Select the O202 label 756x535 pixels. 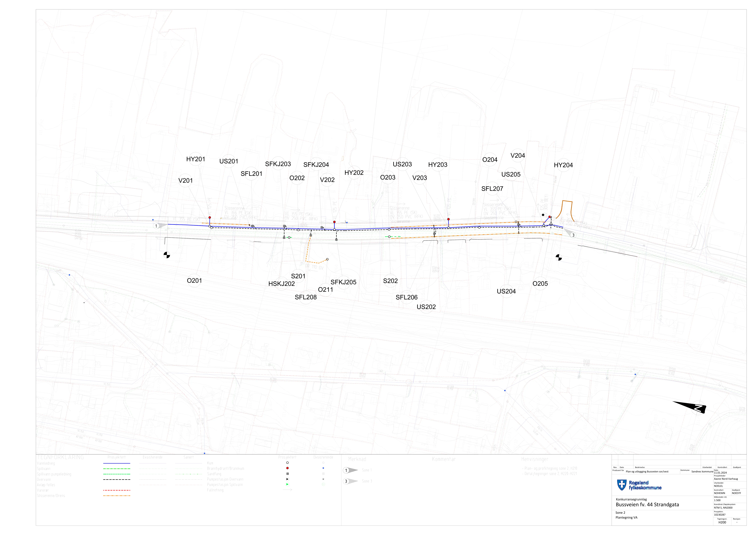297,178
